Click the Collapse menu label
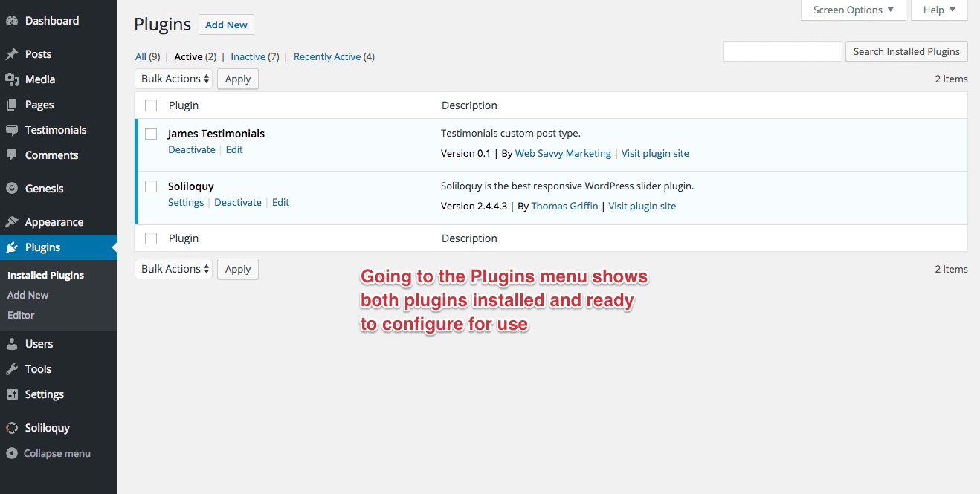 tap(57, 453)
